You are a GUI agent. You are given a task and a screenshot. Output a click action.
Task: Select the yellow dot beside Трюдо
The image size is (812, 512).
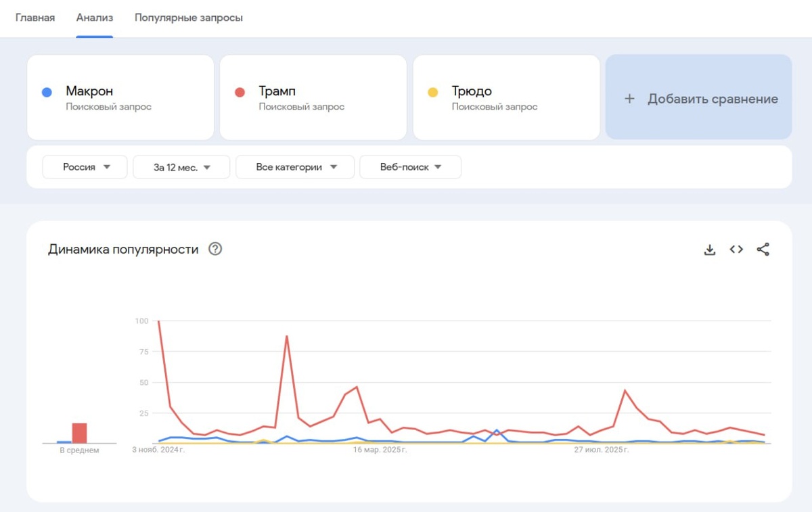[x=433, y=93]
